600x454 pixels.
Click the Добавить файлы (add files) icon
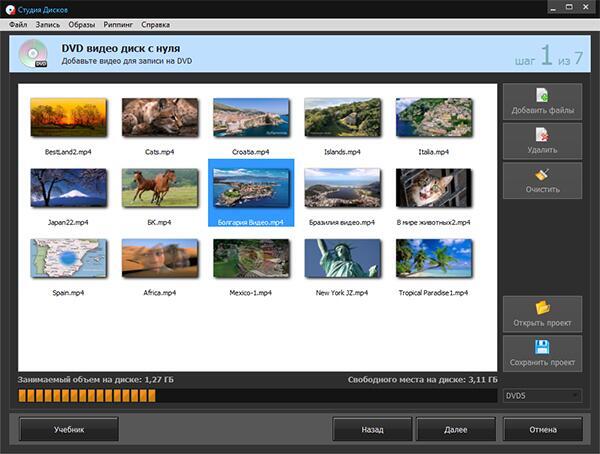[x=541, y=96]
